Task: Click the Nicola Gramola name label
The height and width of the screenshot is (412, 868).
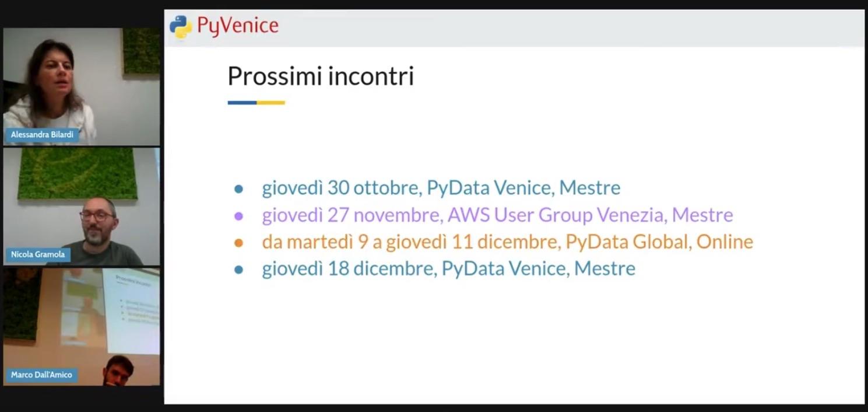Action: click(x=37, y=254)
